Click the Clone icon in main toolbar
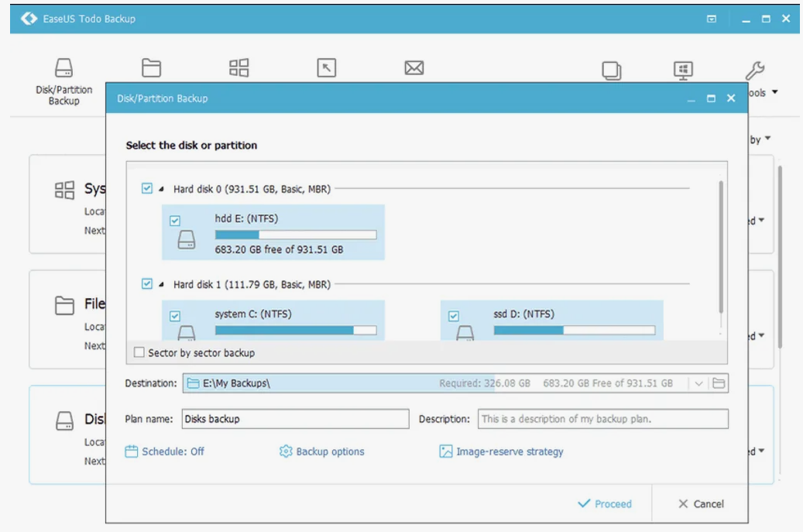Image resolution: width=803 pixels, height=532 pixels. [612, 70]
